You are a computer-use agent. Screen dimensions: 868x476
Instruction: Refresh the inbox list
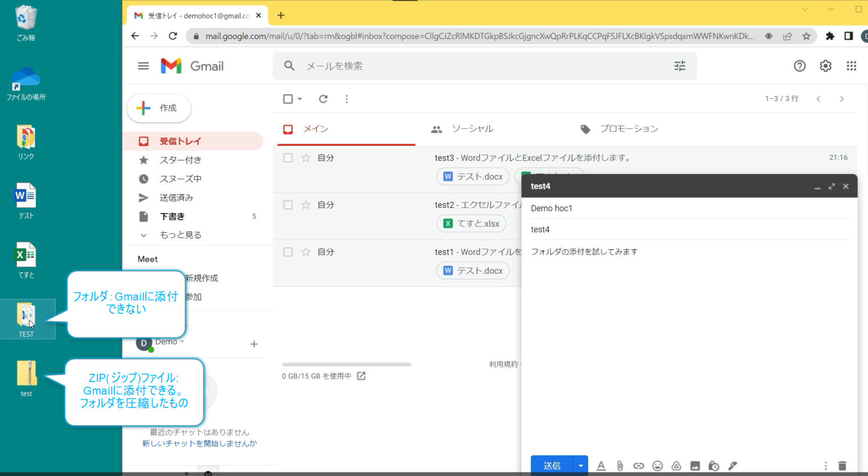coord(323,99)
